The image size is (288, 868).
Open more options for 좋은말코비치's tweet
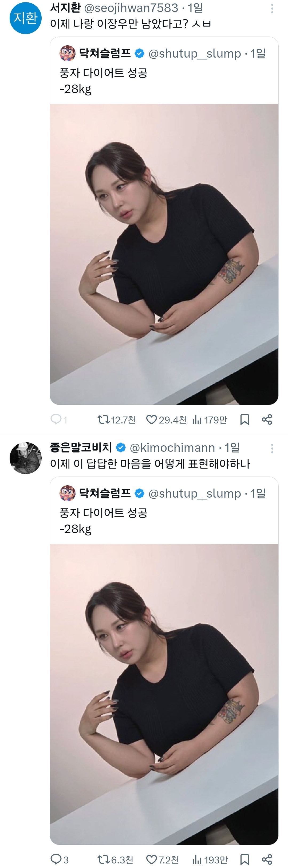point(272,448)
